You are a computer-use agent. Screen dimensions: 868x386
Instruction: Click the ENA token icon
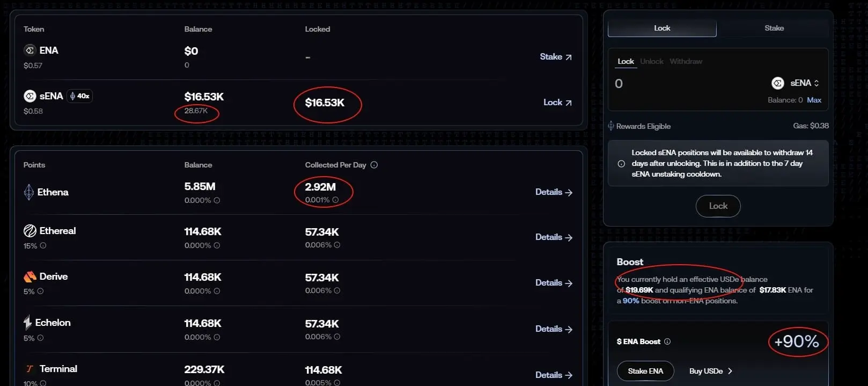point(30,50)
